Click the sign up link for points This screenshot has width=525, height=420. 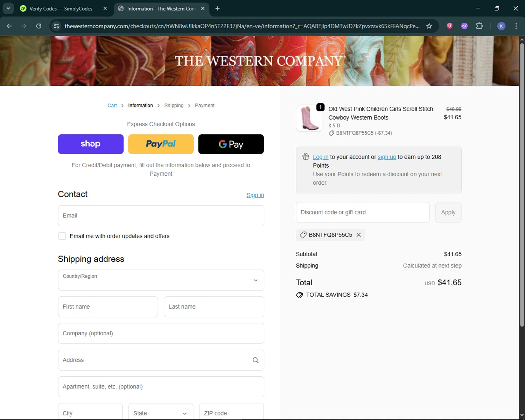pos(387,157)
